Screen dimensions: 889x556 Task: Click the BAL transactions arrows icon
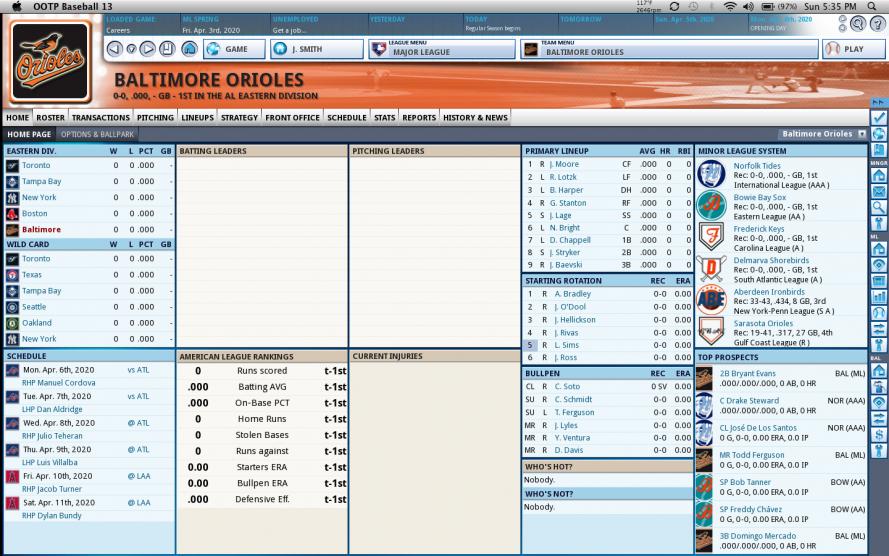879,418
